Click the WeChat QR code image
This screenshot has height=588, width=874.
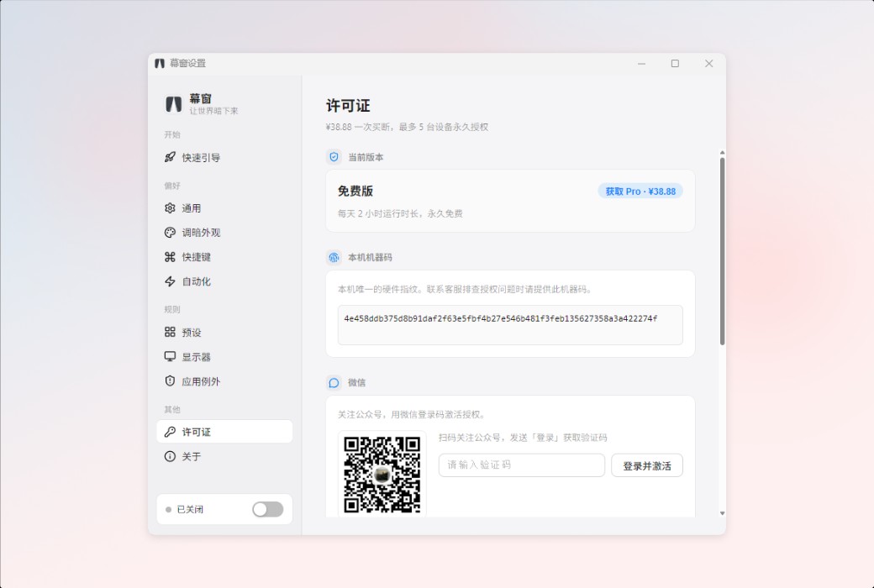pos(382,475)
